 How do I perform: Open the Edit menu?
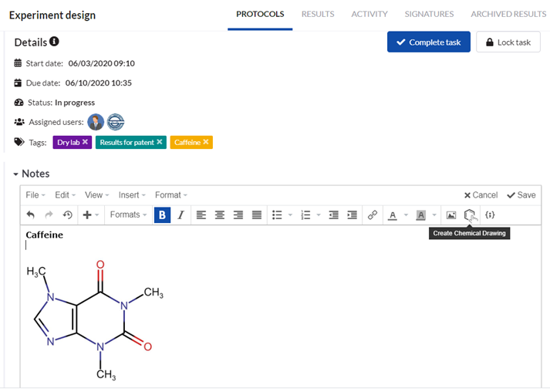[x=65, y=195]
